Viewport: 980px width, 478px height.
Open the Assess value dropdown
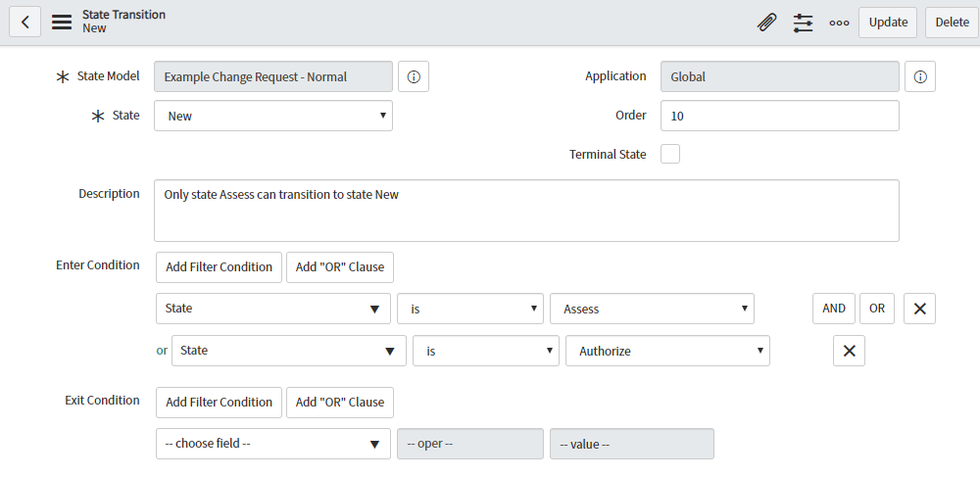point(652,309)
